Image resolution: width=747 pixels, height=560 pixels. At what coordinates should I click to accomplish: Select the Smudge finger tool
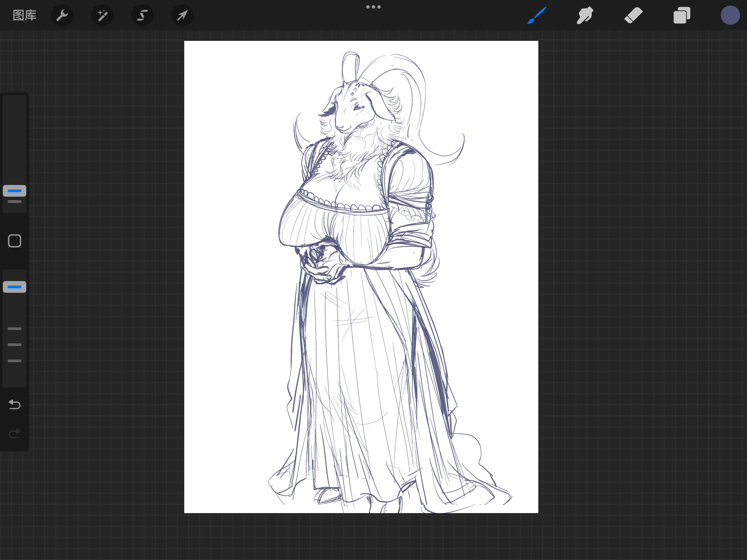point(585,15)
